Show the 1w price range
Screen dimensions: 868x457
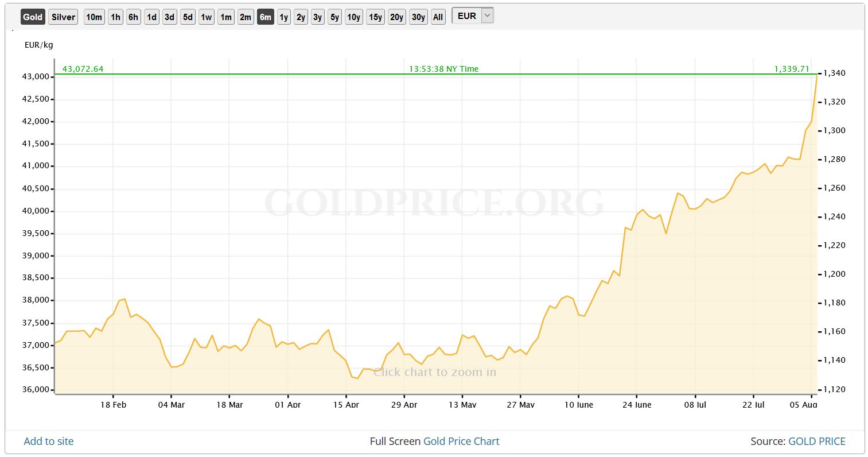(207, 17)
